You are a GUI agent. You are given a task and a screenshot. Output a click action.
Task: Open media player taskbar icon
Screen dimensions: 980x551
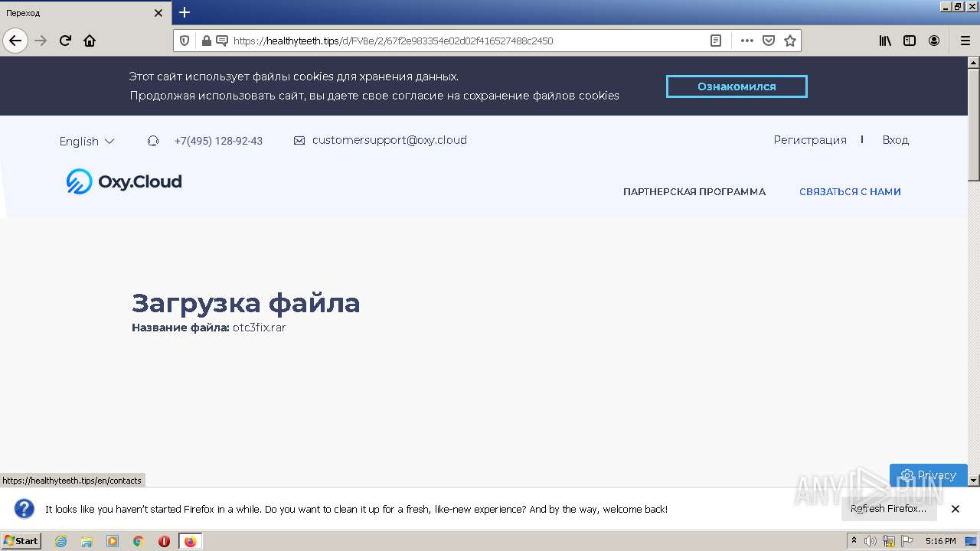113,541
